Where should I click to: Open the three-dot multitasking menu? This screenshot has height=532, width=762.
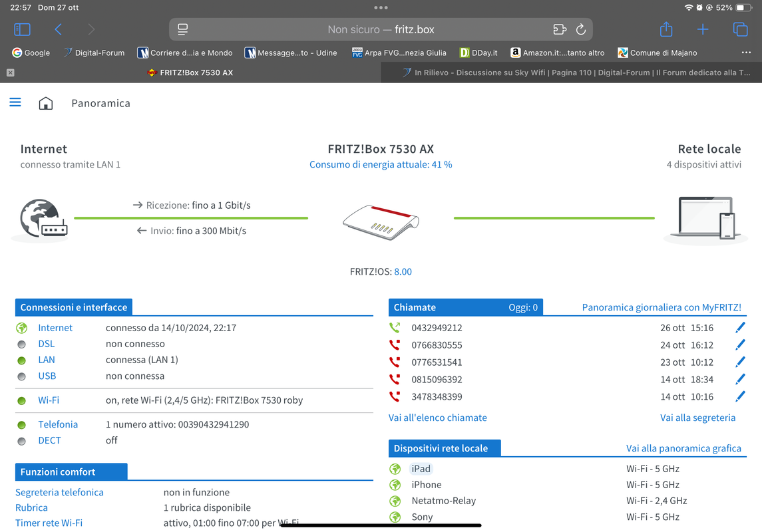point(381,7)
